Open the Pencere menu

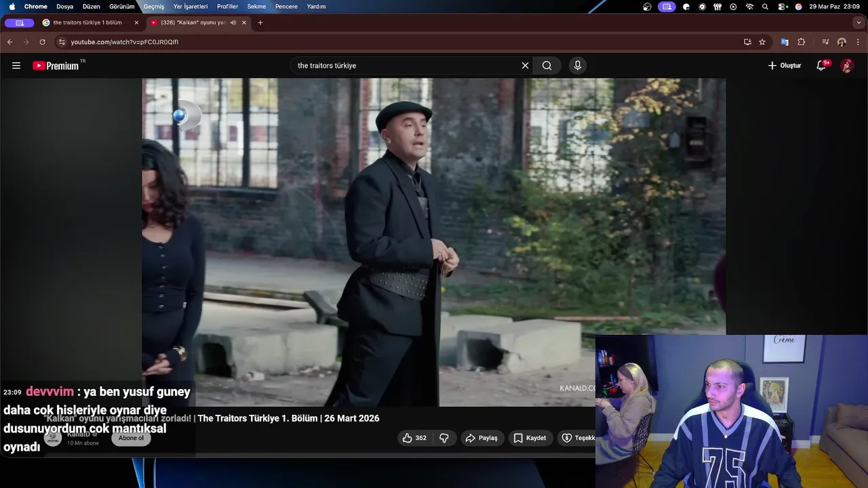pos(286,7)
